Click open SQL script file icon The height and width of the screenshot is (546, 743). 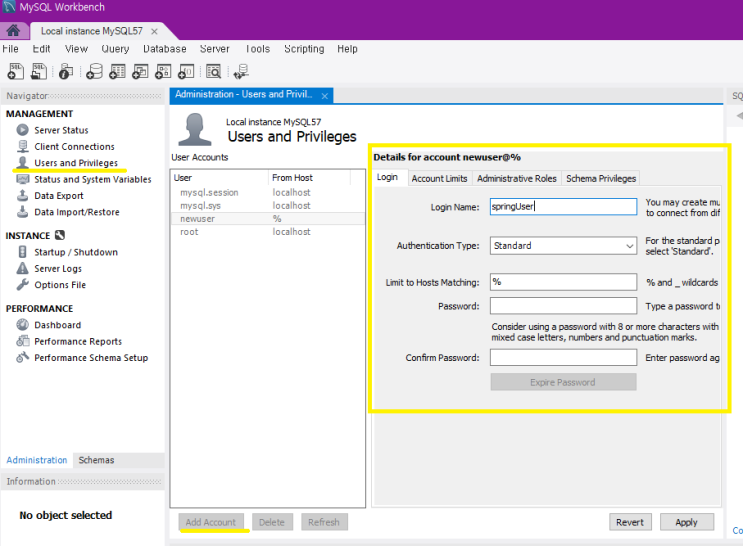point(39,72)
